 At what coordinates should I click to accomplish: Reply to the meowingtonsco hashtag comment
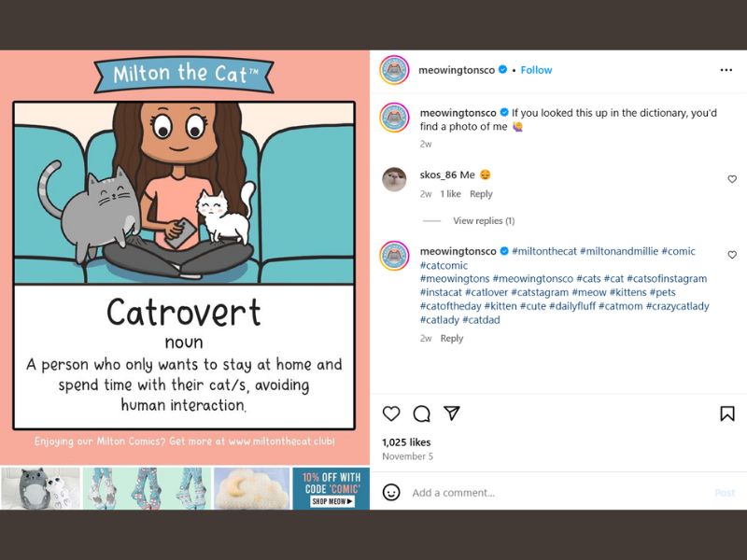[x=452, y=338]
